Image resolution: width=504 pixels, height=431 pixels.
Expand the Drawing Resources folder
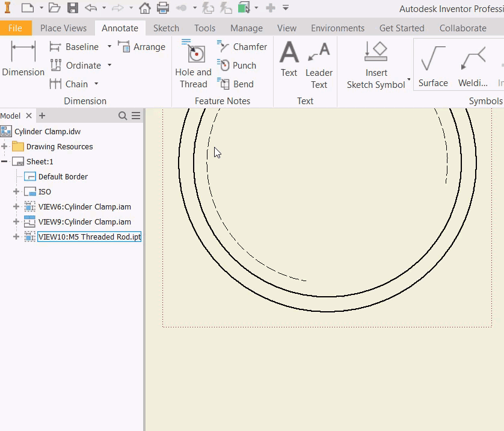(x=5, y=147)
